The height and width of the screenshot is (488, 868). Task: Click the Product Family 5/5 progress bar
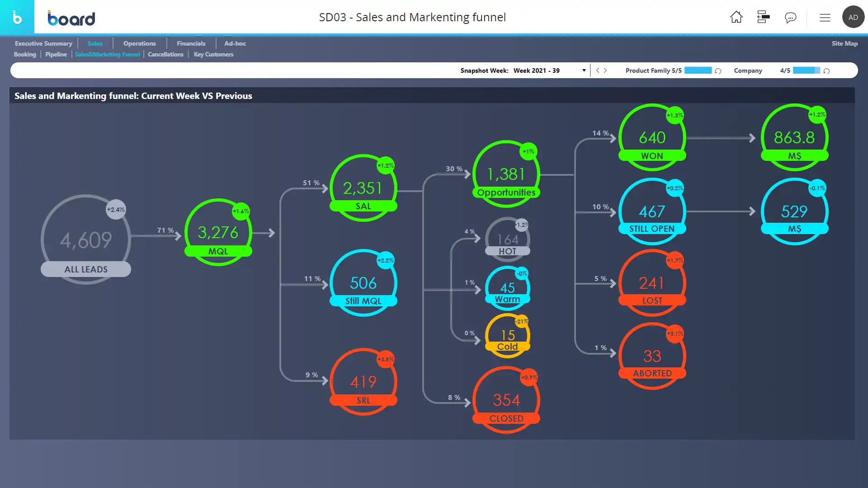pos(698,70)
